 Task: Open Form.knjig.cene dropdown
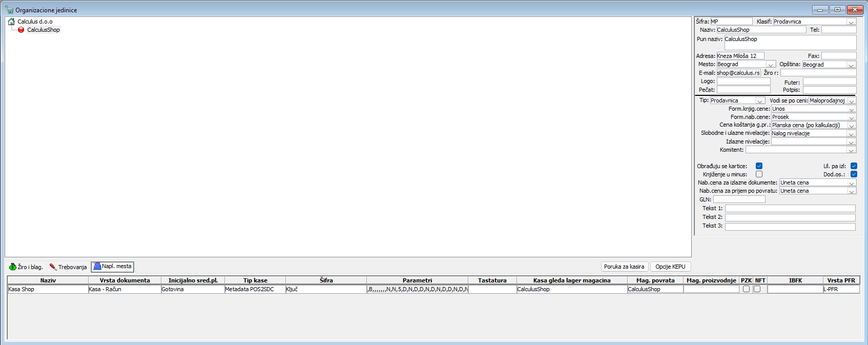tap(851, 109)
